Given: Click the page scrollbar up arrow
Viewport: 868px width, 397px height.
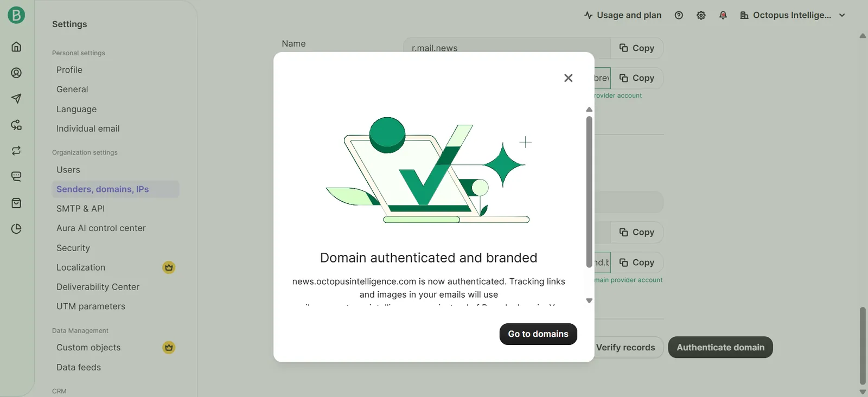Looking at the screenshot, I should click(863, 36).
